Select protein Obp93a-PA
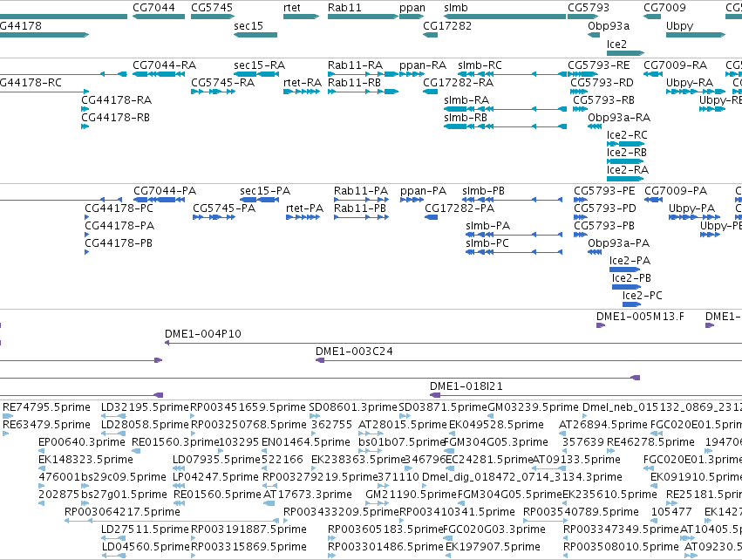The height and width of the screenshot is (560, 742). click(618, 242)
